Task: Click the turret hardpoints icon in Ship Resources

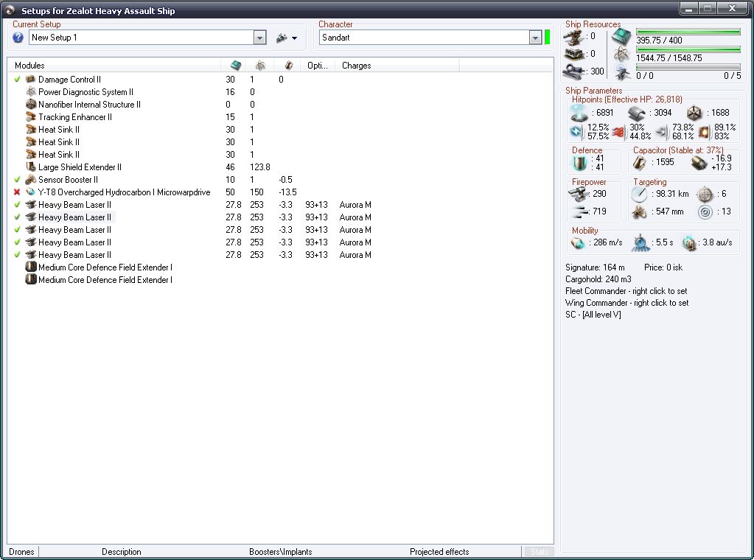Action: [x=574, y=37]
